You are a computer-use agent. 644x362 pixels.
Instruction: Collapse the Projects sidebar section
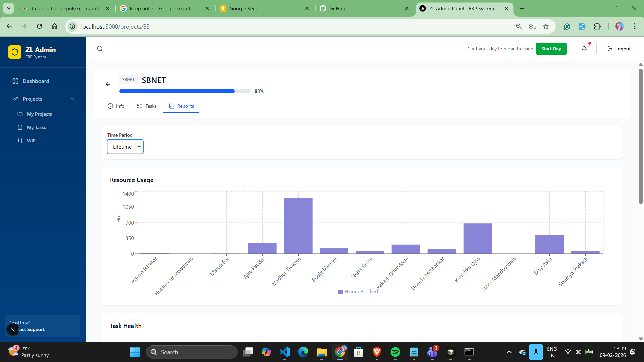click(x=72, y=99)
